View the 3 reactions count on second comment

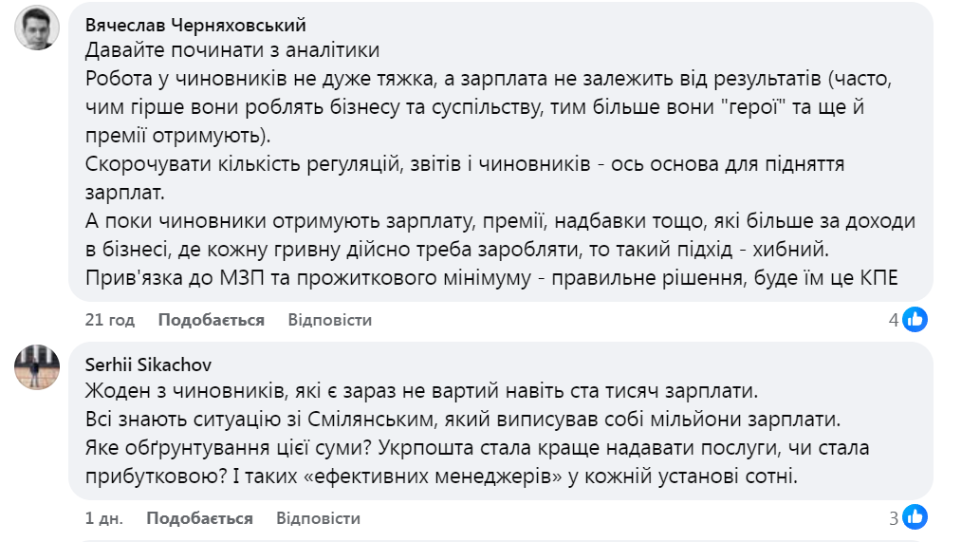point(893,518)
